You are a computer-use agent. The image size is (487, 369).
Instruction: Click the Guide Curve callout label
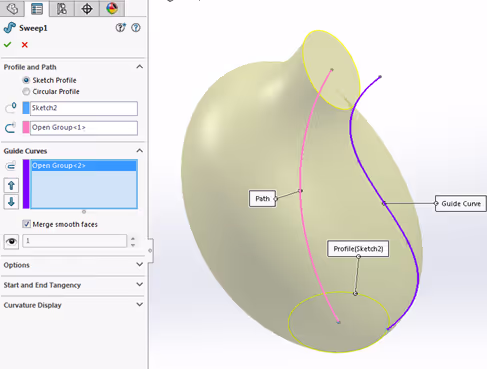461,203
